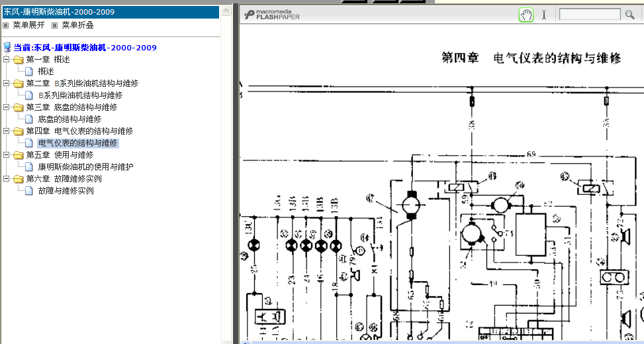
Task: Collapse the 第六章 故障维修实例 node
Action: click(x=6, y=179)
